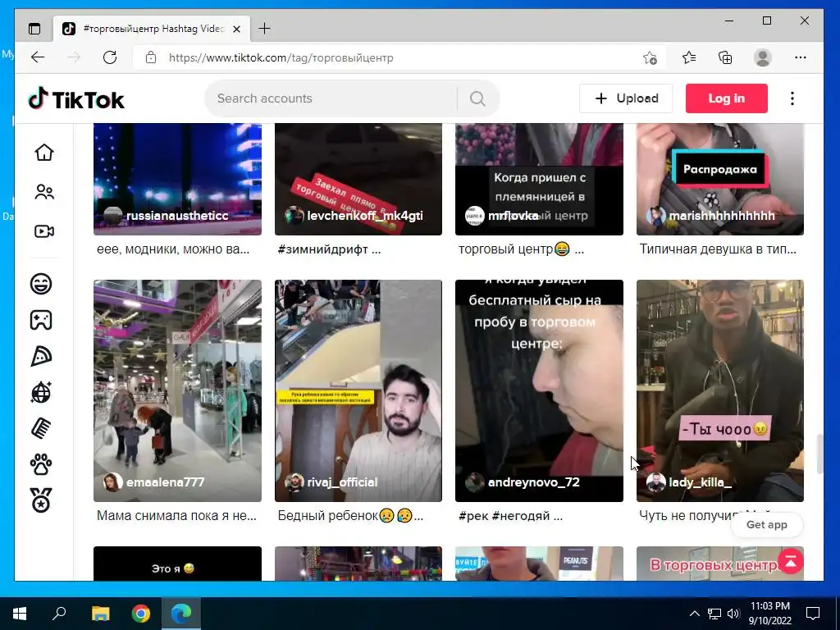Image resolution: width=840 pixels, height=630 pixels.
Task: Open the Windows Start menu
Action: pyautogui.click(x=20, y=614)
